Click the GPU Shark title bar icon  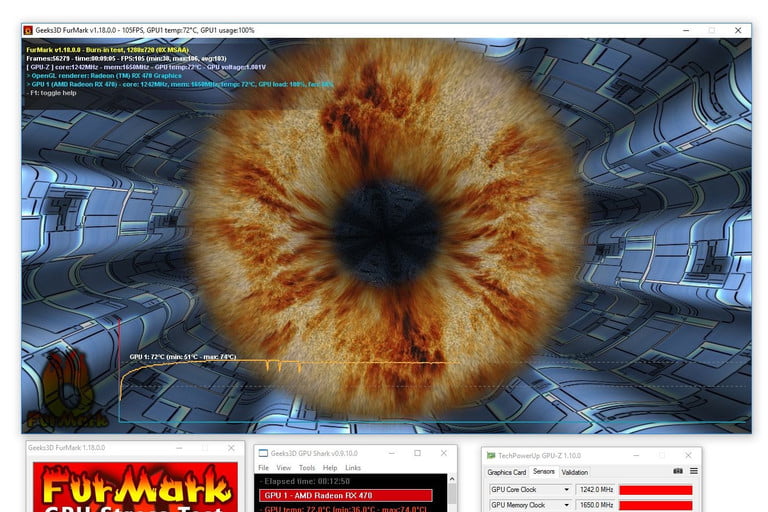tap(261, 453)
